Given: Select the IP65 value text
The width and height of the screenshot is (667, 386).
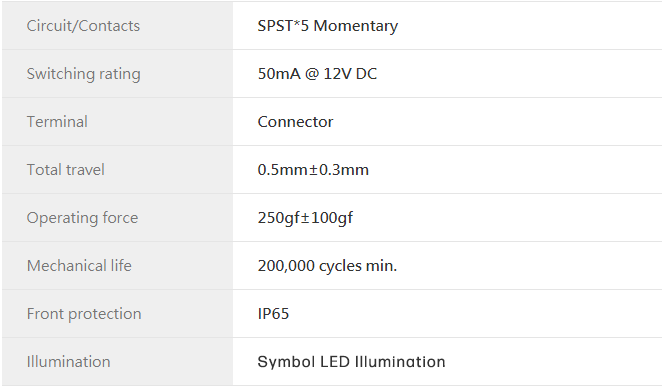Looking at the screenshot, I should [273, 314].
